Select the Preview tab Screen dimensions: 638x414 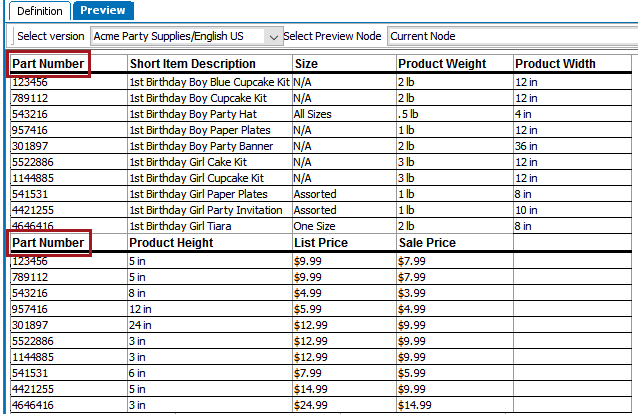pyautogui.click(x=103, y=11)
